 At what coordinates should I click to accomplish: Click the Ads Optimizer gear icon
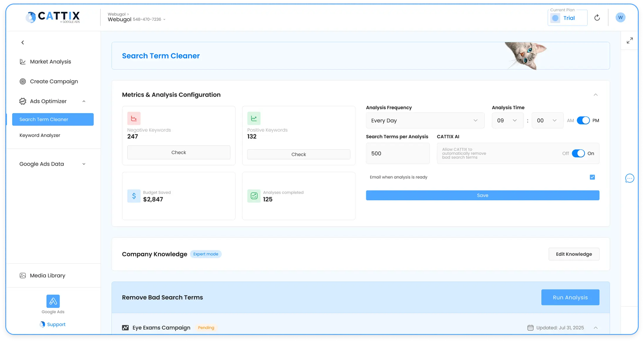[x=23, y=101]
